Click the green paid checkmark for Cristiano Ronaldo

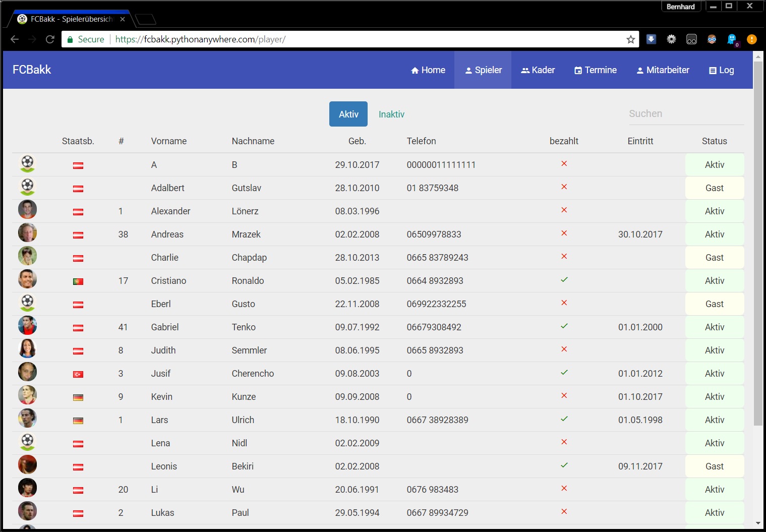pos(564,280)
